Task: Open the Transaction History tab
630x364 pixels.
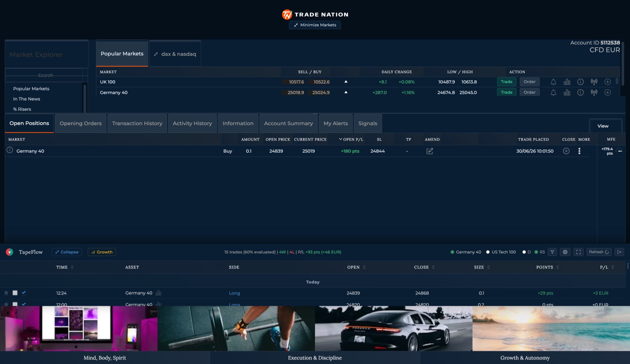Action: click(137, 123)
